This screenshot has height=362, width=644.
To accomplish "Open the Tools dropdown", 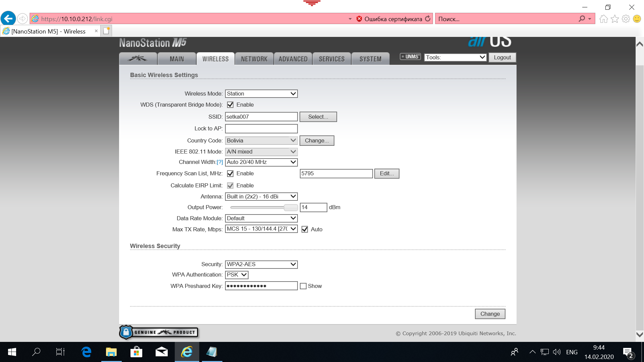I will click(455, 57).
